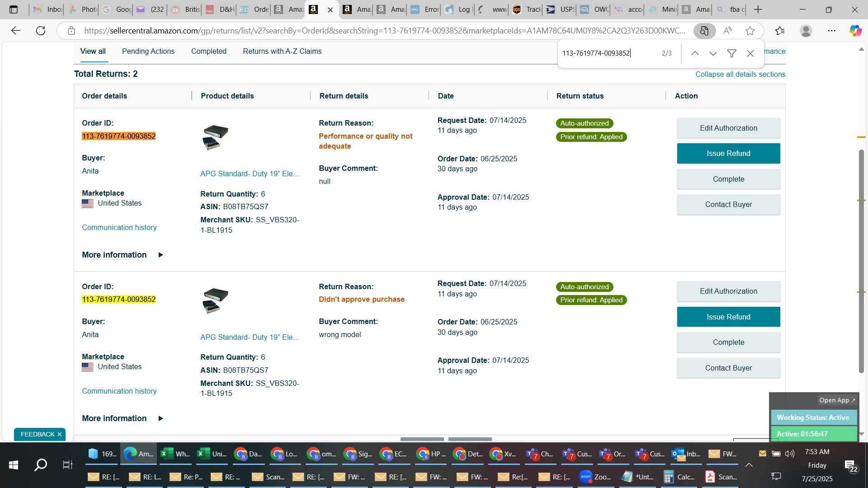
Task: Open tab actions menu icon
Action: 14,9
